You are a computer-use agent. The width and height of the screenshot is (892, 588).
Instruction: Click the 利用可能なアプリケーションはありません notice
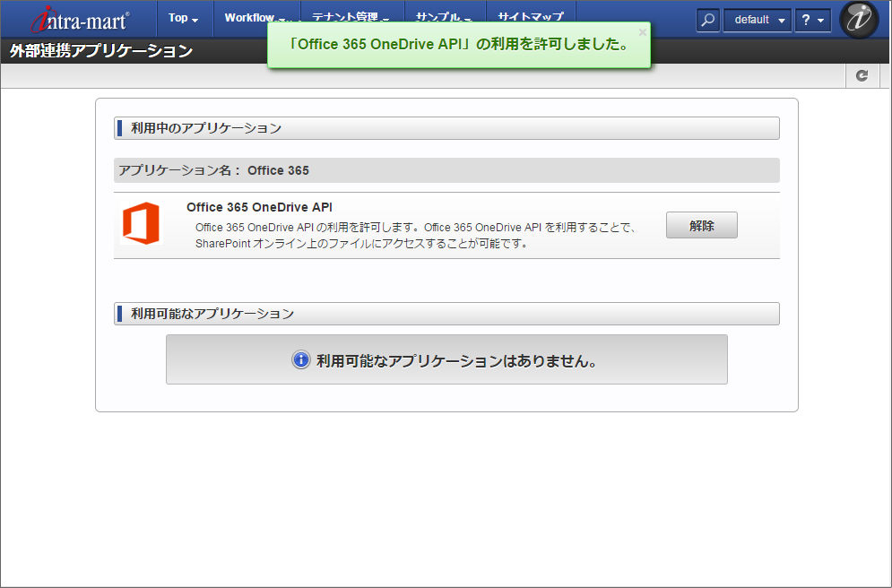(446, 359)
